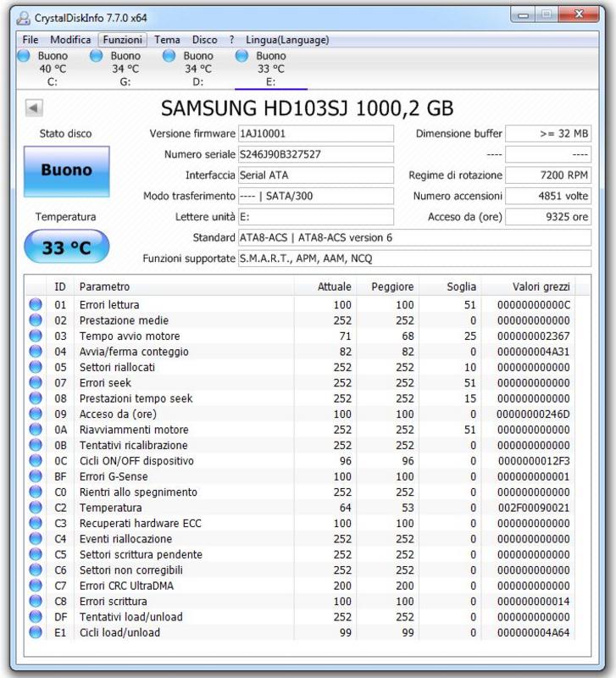This screenshot has height=678, width=616.
Task: Click status dot for Recuperati hardware ECC
Action: coord(36,523)
